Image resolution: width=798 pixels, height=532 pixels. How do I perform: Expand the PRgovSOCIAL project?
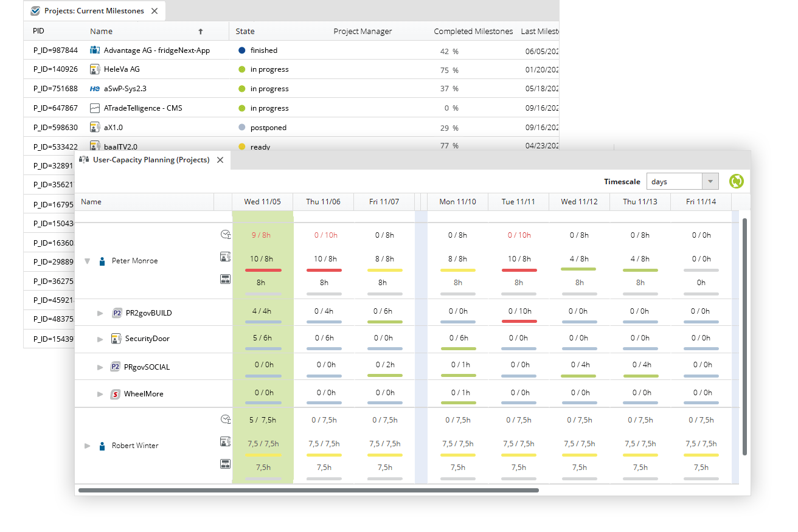pos(100,367)
